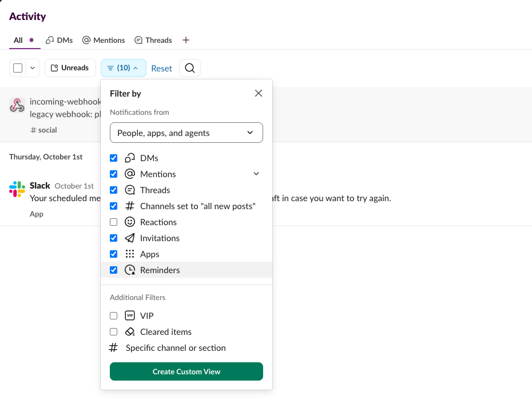The width and height of the screenshot is (532, 400).
Task: Switch to the Mentions tab
Action: 104,41
